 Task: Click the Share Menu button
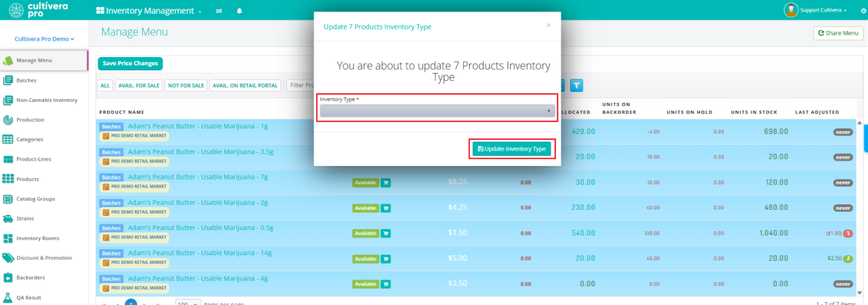pos(838,33)
